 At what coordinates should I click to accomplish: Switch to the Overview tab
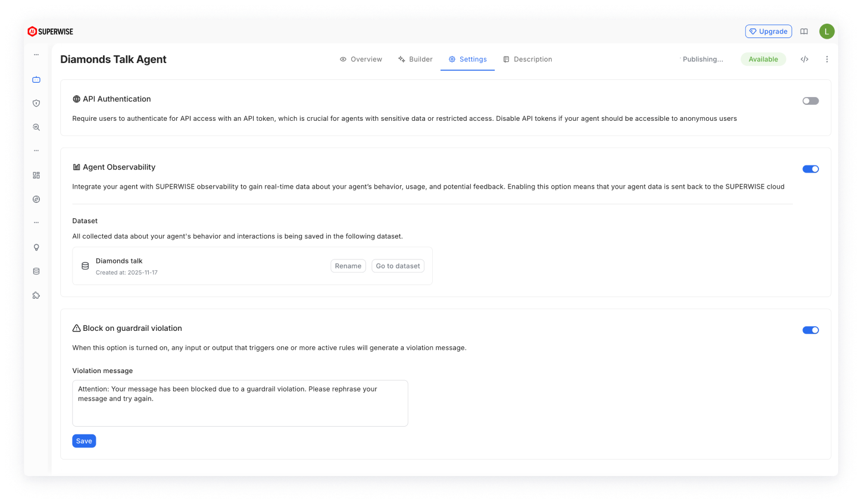click(x=361, y=60)
